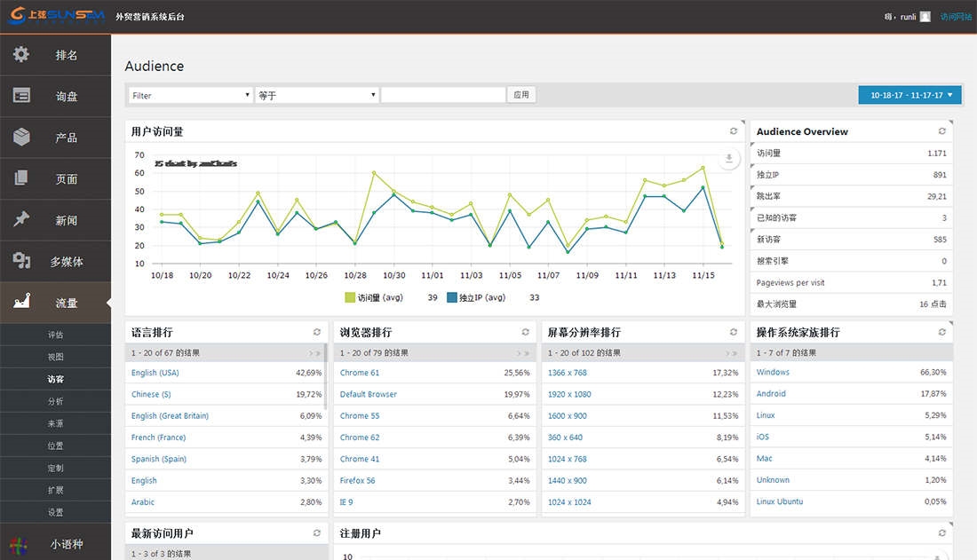The width and height of the screenshot is (977, 560).
Task: Open the 来源 submenu item
Action: pos(55,423)
